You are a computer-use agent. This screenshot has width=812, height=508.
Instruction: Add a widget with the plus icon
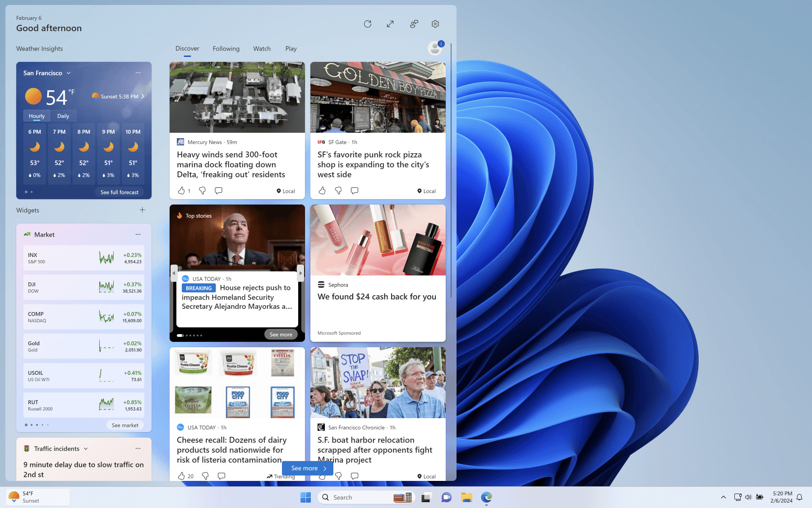tap(143, 210)
